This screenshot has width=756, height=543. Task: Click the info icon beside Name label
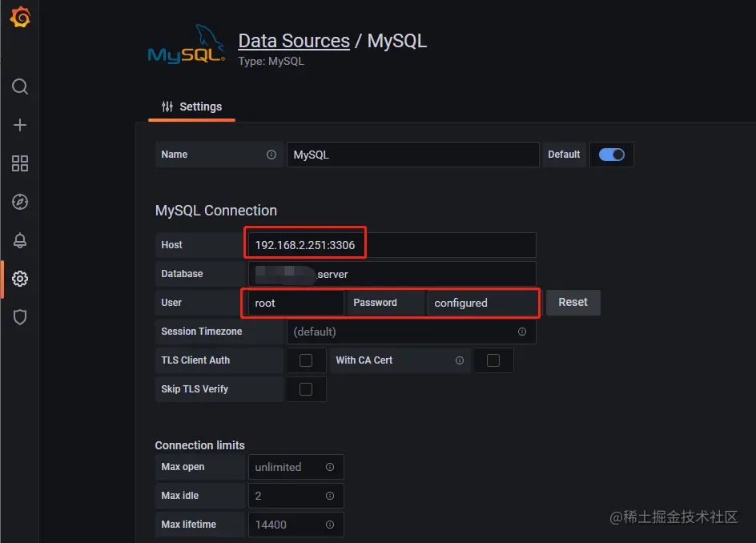click(x=271, y=155)
